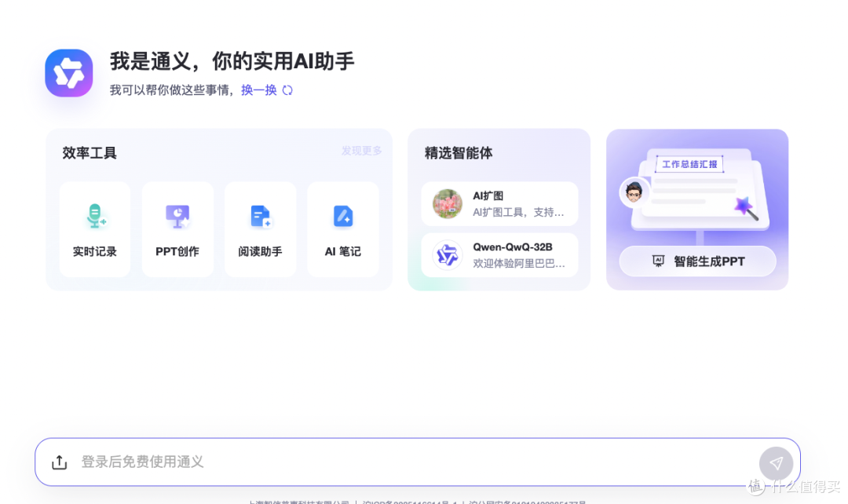848x504 pixels.
Task: Click the magic wand on the banner
Action: (x=744, y=208)
